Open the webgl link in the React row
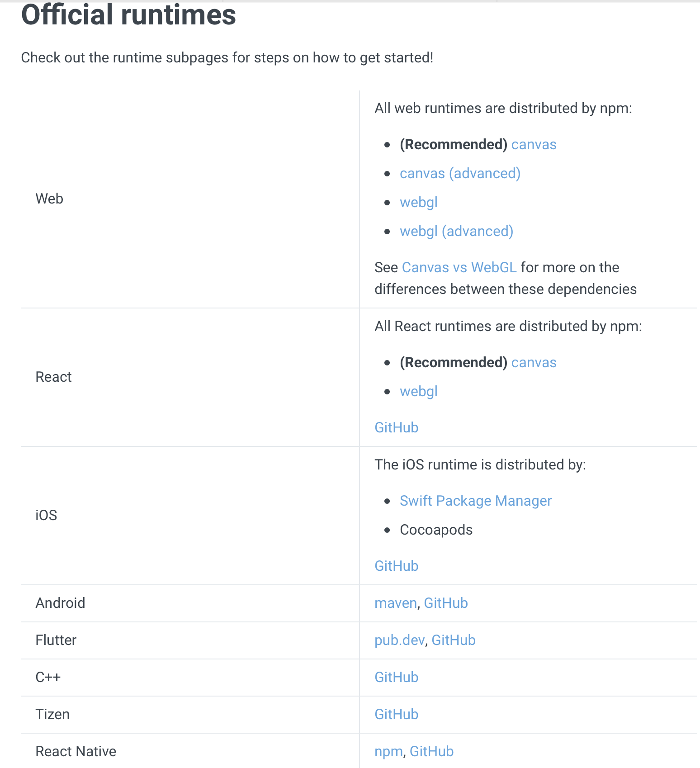The height and width of the screenshot is (768, 700). 419,391
